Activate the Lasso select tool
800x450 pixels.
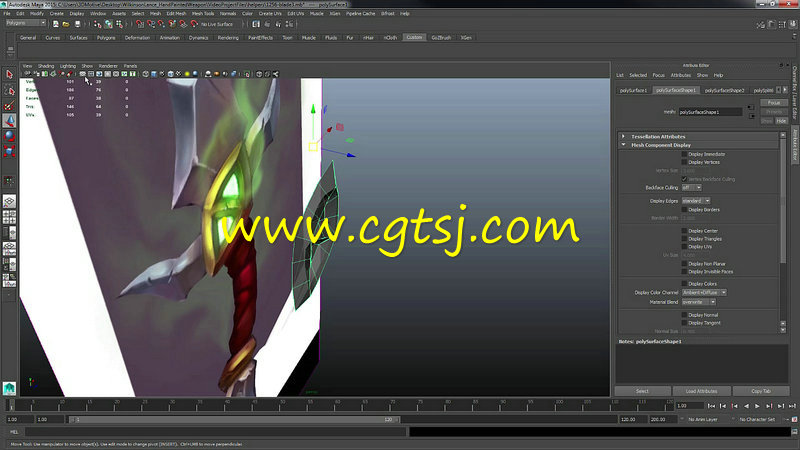point(9,90)
